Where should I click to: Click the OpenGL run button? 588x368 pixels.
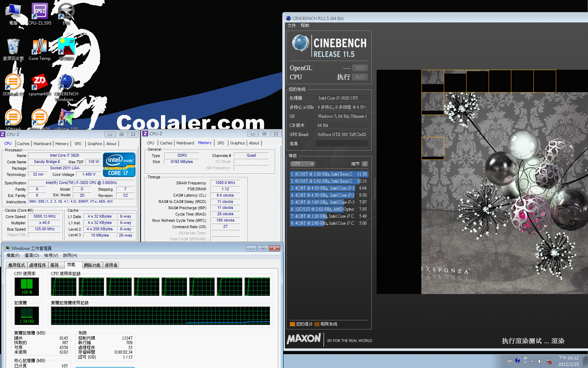[360, 68]
